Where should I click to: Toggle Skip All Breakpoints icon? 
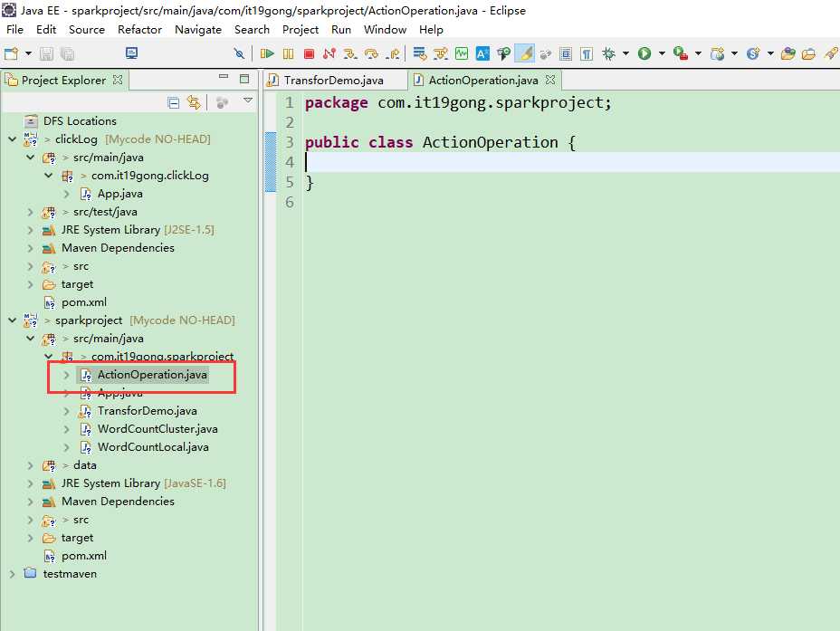239,53
